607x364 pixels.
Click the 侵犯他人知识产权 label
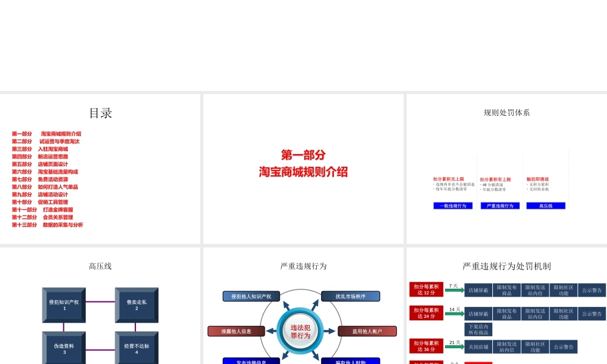point(251,296)
